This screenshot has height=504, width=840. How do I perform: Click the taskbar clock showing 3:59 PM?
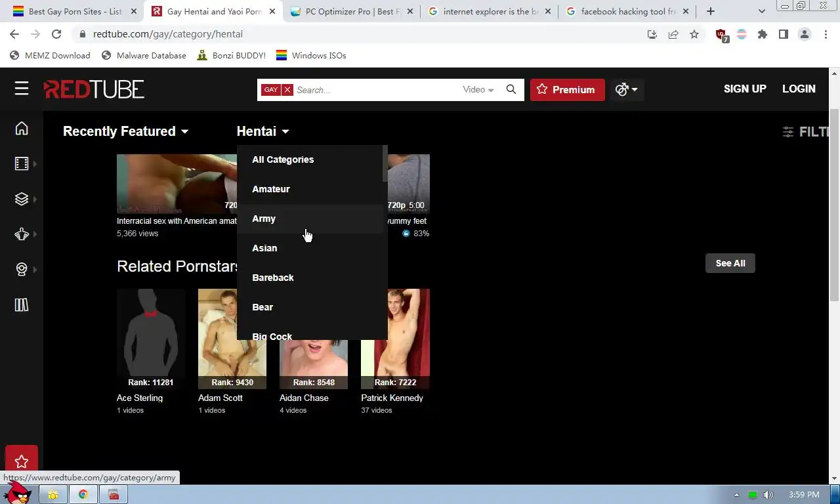point(804,495)
